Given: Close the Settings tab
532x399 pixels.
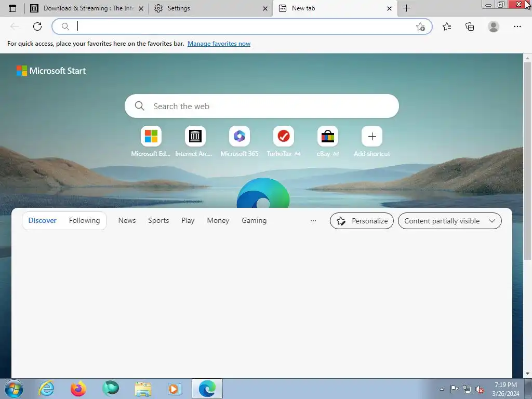Looking at the screenshot, I should click(265, 8).
